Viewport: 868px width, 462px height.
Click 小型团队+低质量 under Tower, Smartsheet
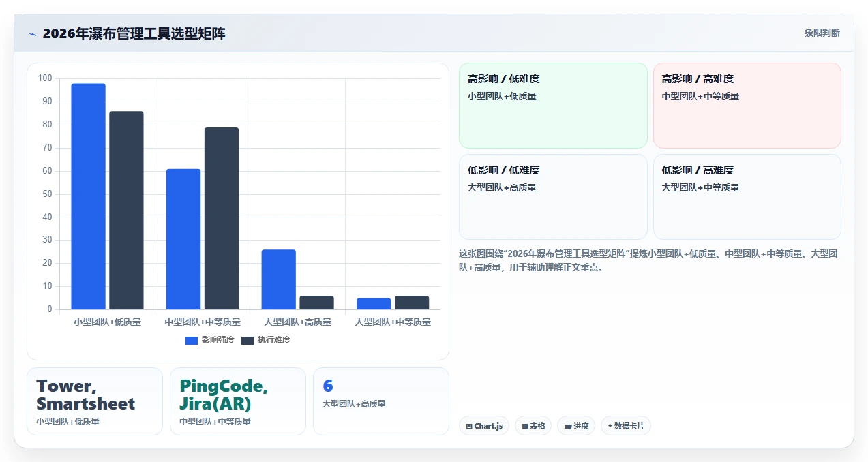click(x=68, y=422)
